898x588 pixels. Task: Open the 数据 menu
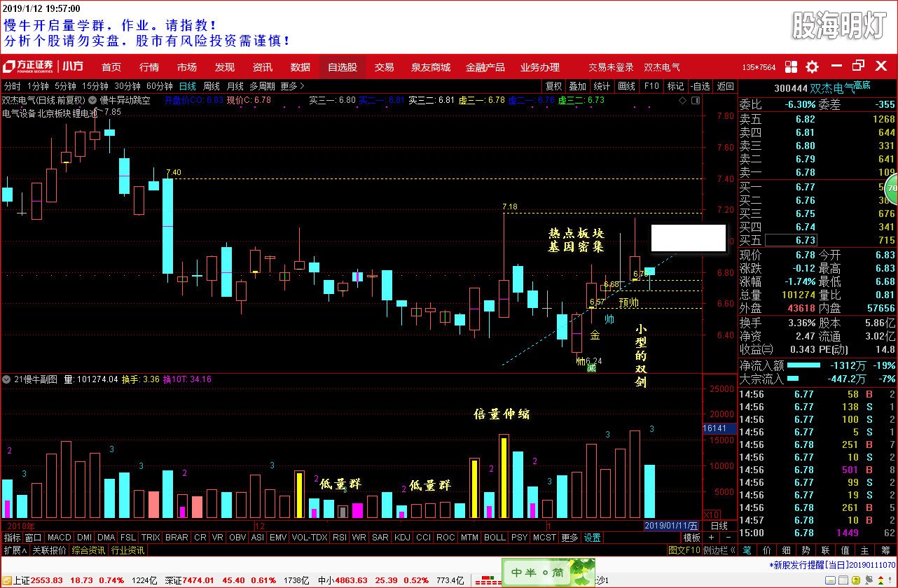pyautogui.click(x=301, y=67)
